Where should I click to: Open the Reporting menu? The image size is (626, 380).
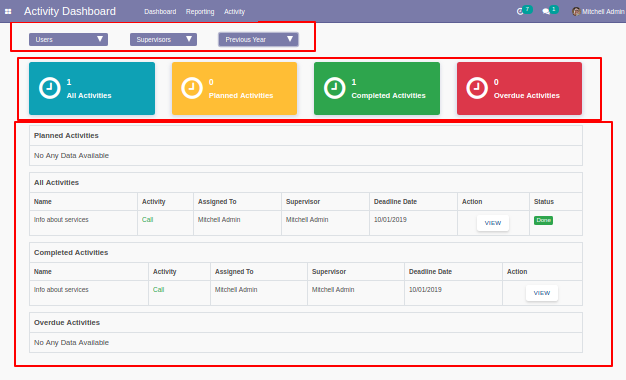(200, 12)
